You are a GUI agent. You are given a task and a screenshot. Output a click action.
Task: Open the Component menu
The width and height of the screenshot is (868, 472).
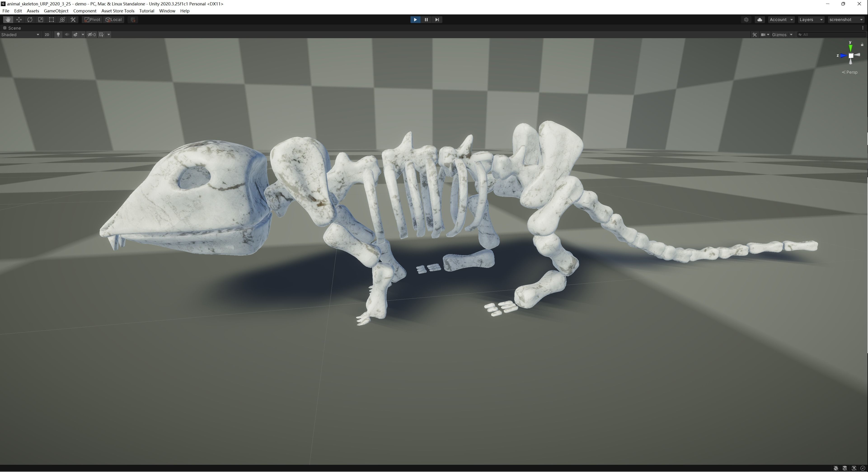(84, 11)
